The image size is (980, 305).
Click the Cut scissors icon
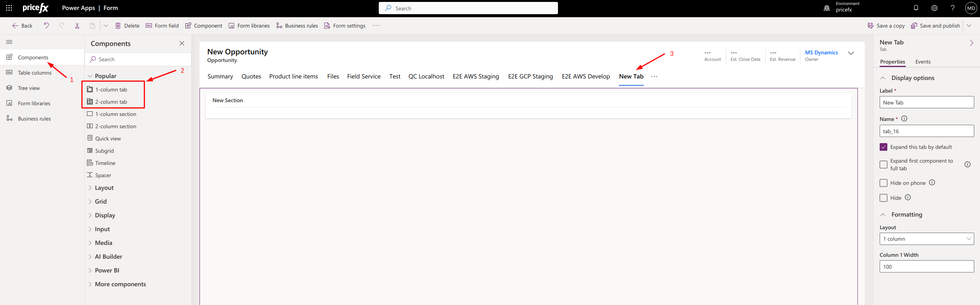pyautogui.click(x=77, y=26)
